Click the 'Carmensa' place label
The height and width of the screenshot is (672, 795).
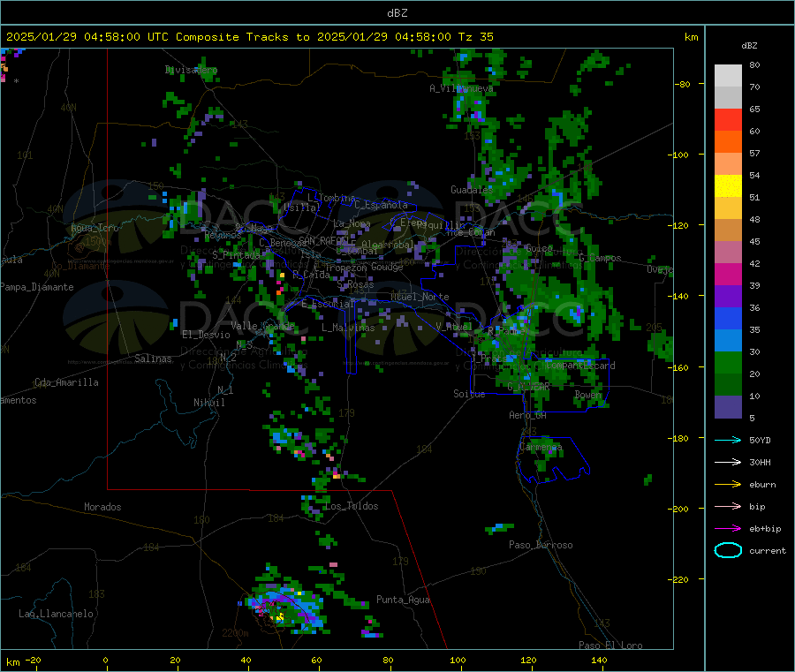tap(541, 447)
